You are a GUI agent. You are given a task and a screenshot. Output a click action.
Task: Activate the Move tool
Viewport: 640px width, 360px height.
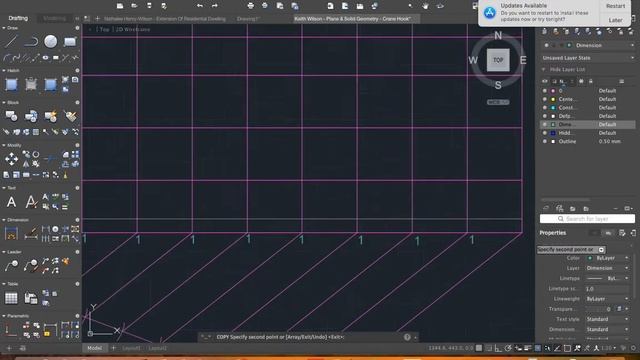[11, 159]
